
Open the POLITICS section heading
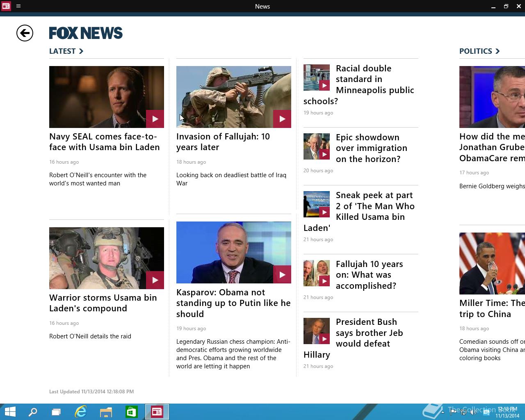point(476,51)
